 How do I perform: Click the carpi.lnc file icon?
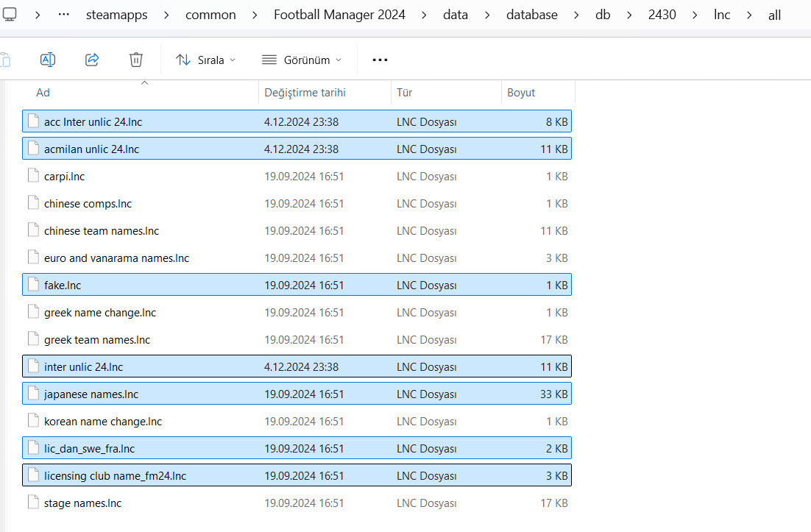coord(32,177)
